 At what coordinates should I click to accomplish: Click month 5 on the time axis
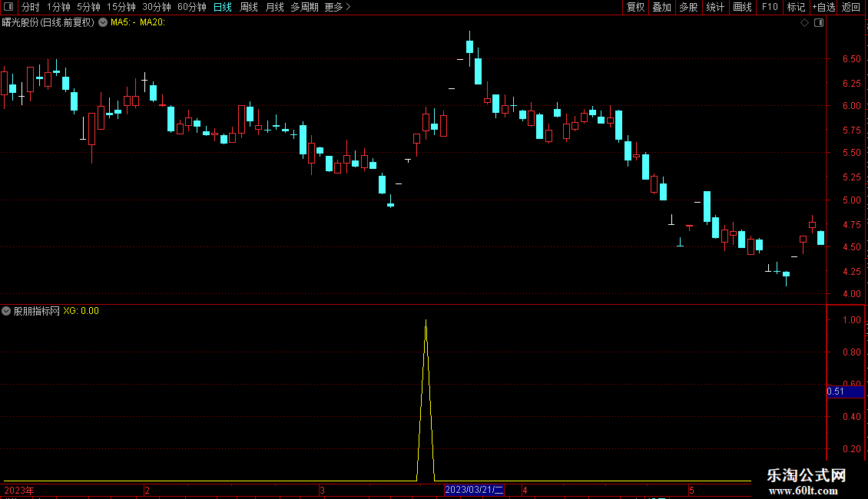[x=691, y=490]
